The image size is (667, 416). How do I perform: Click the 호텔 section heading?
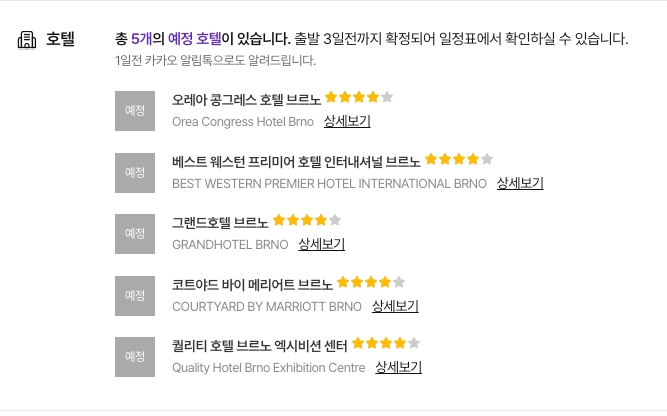[60, 40]
